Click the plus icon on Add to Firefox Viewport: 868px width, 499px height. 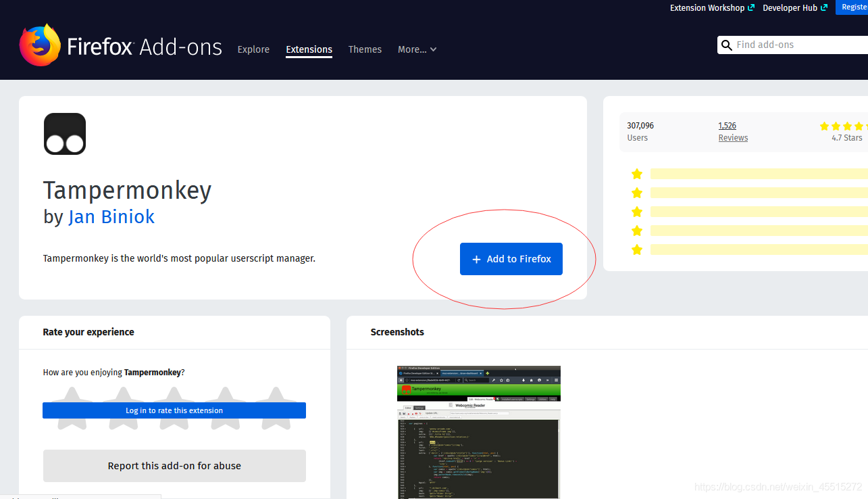pos(476,260)
